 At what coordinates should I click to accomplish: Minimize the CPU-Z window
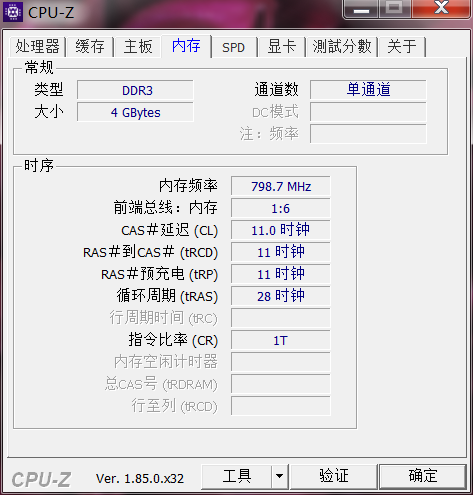tap(361, 9)
